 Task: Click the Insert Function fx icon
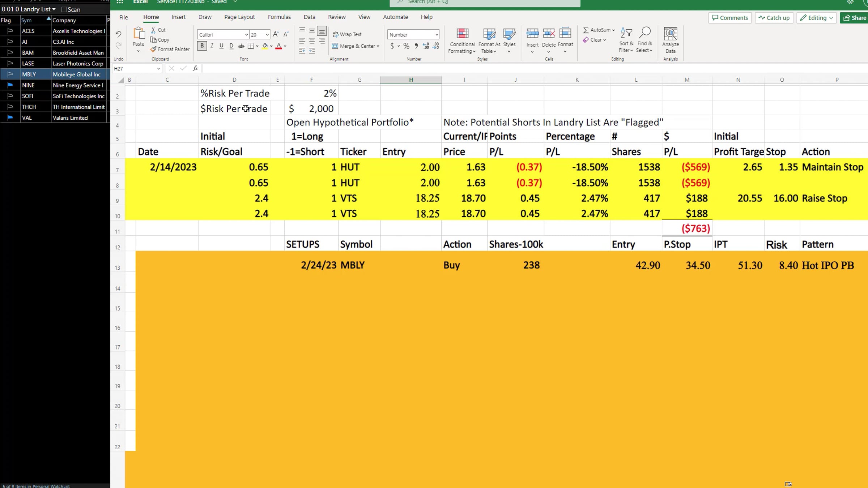click(195, 68)
